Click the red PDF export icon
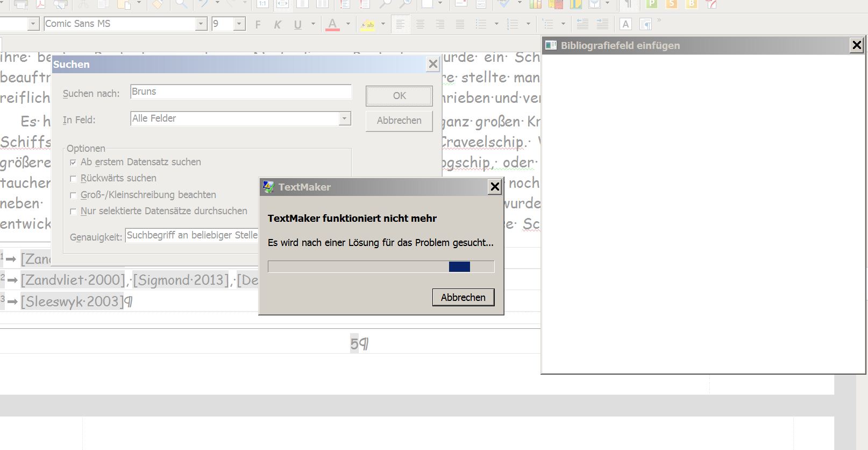 [41, 4]
